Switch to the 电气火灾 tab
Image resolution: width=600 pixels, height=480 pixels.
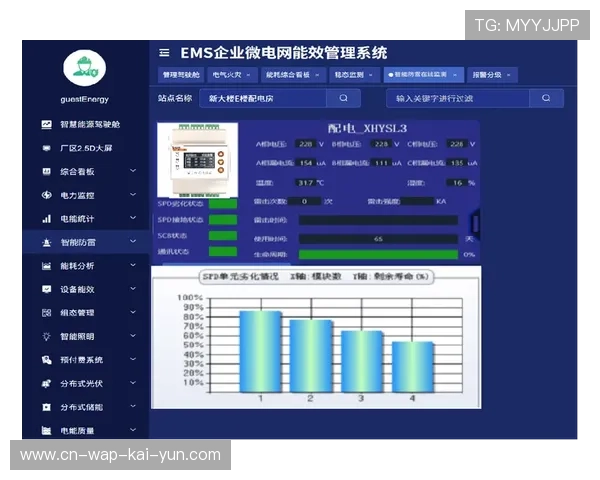pos(232,75)
